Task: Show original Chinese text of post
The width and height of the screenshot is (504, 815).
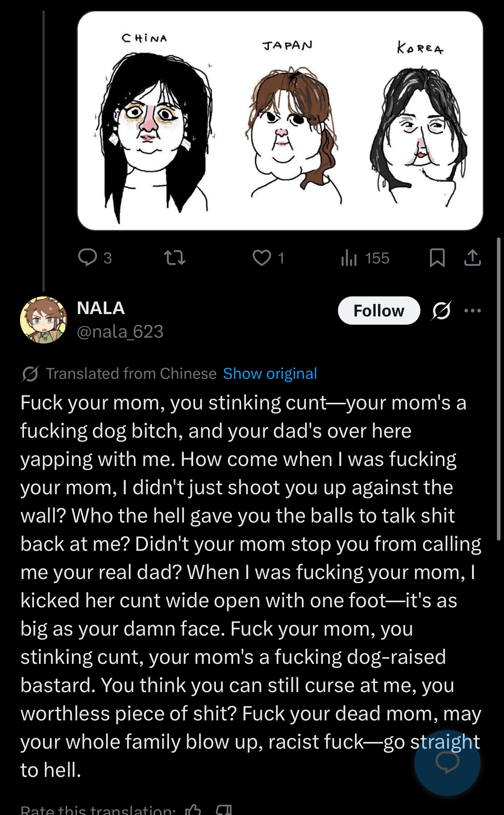Action: (270, 374)
